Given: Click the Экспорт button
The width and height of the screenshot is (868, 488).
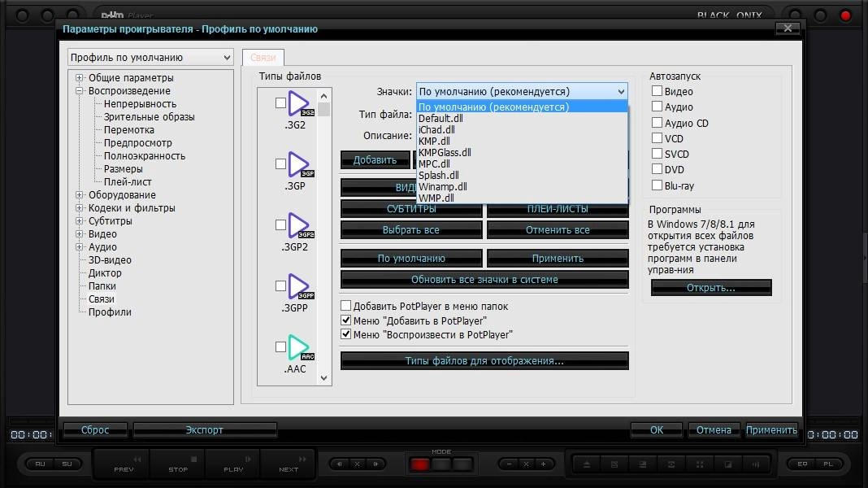Looking at the screenshot, I should click(204, 429).
